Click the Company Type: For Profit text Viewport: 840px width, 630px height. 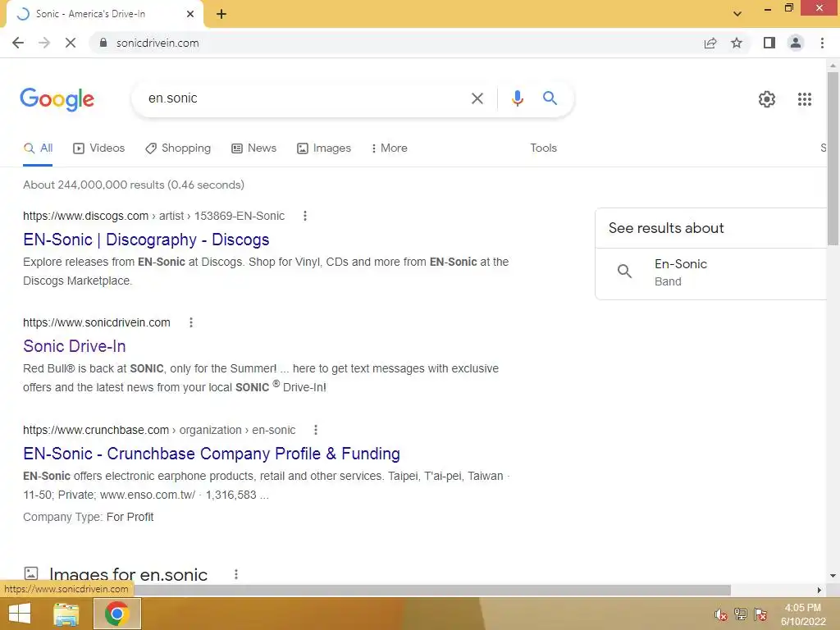tap(89, 517)
